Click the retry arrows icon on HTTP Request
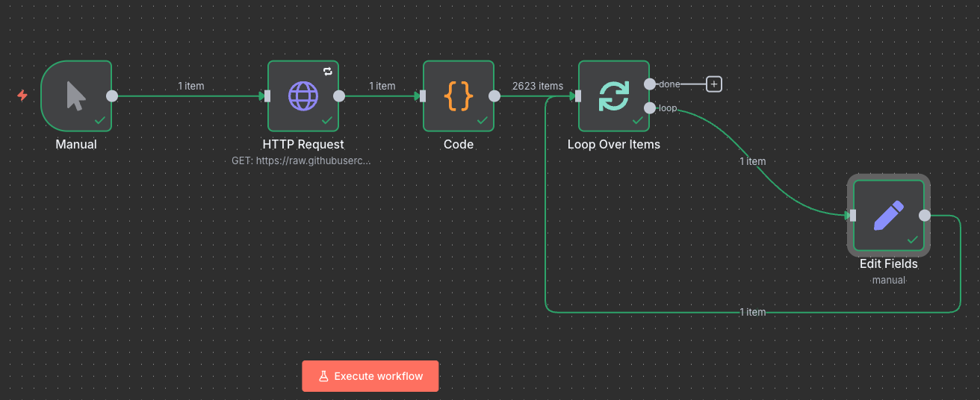Screen dimensions: 980x400 [327, 72]
